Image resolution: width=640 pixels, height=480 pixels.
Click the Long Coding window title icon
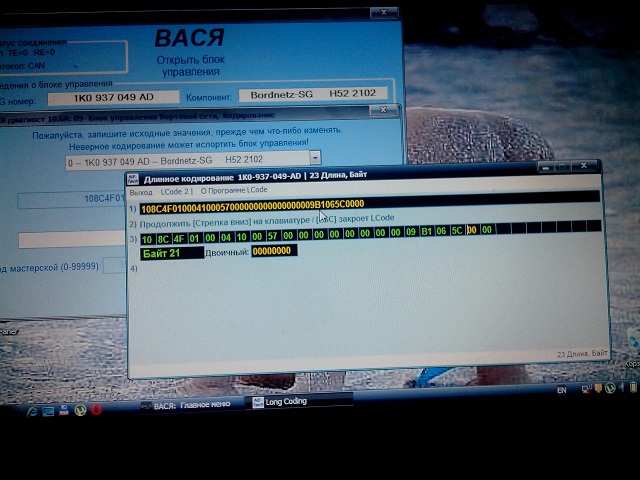[133, 179]
